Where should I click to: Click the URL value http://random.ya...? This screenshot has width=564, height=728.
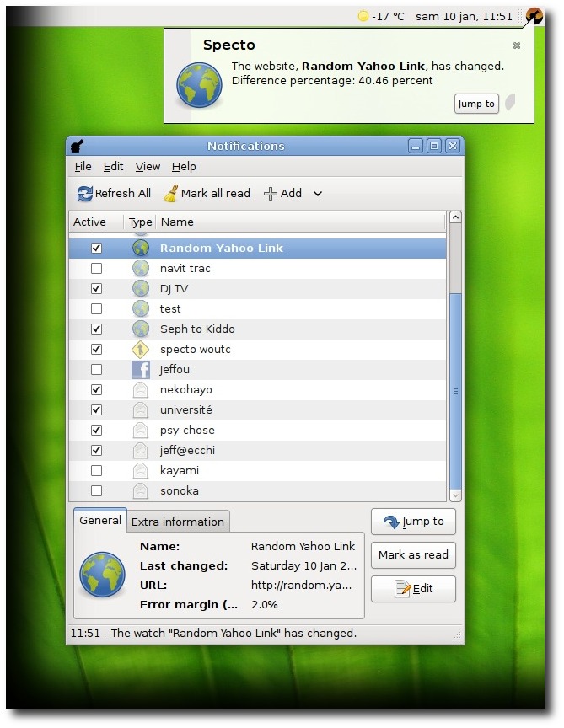tap(301, 585)
